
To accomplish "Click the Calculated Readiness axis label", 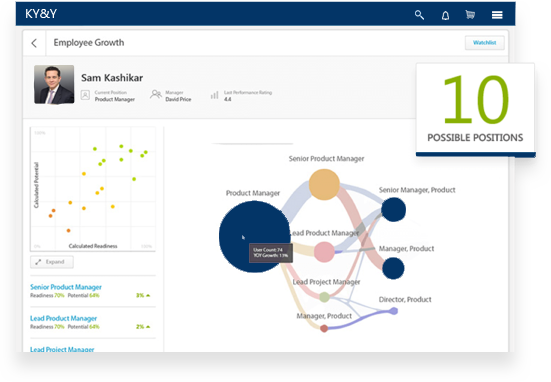I will 93,246.
